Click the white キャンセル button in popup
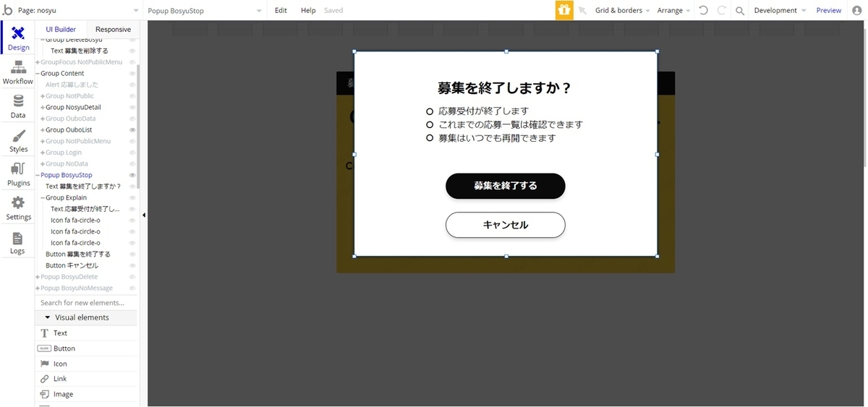Viewport: 868px width, 407px height. click(505, 225)
